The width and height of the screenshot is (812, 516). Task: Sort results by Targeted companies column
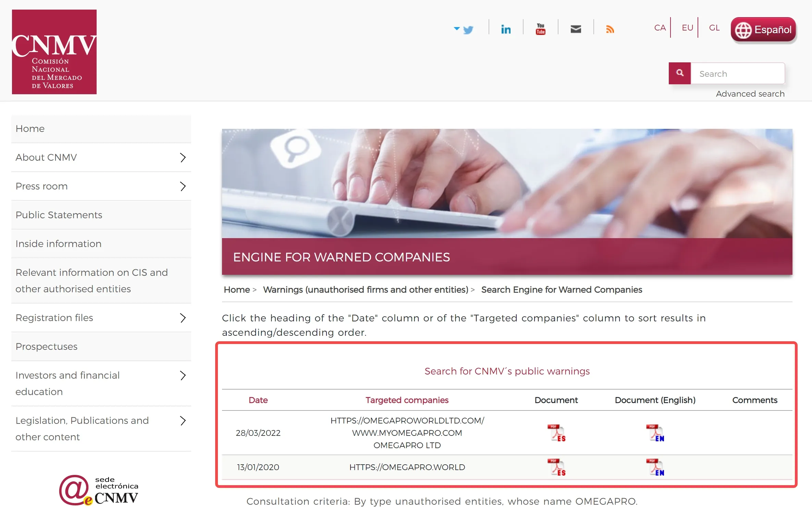click(x=407, y=400)
